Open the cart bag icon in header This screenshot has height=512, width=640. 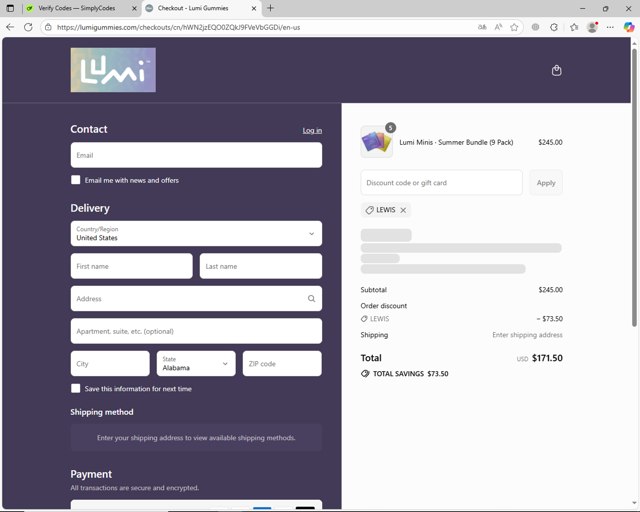coord(556,71)
